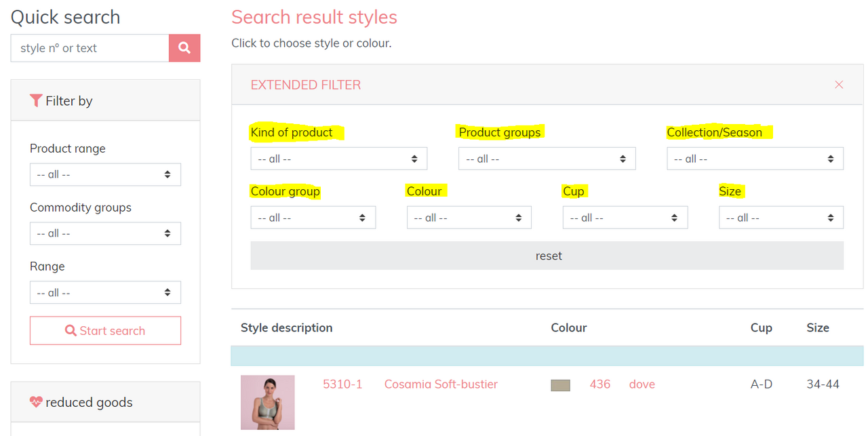Screen dimensions: 868x436
Task: Open the Size filter dropdown
Action: (781, 218)
